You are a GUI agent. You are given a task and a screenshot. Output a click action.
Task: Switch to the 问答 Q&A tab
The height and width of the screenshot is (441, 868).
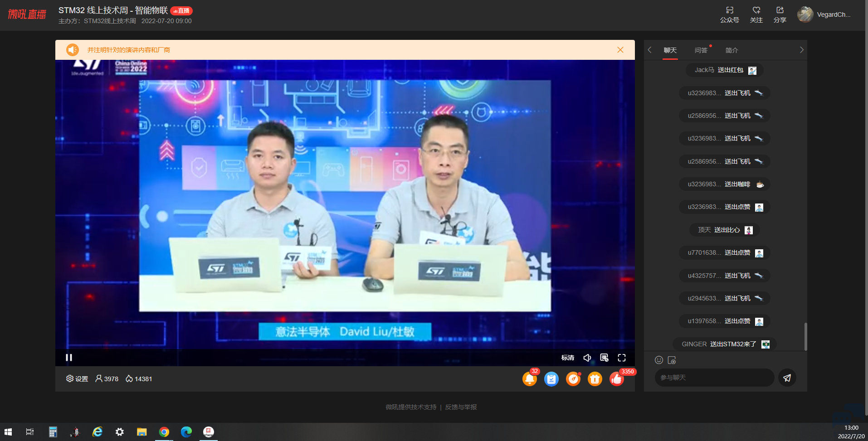coord(701,50)
